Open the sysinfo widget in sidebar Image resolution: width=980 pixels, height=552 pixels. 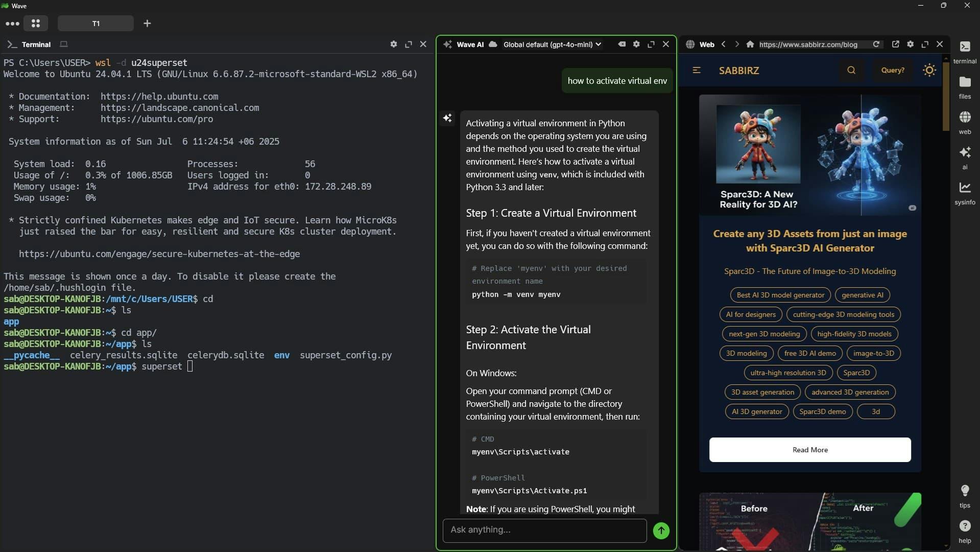965,193
